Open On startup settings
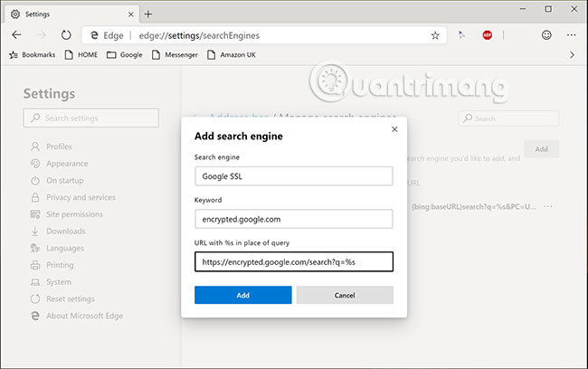The width and height of the screenshot is (588, 369). coord(57,180)
